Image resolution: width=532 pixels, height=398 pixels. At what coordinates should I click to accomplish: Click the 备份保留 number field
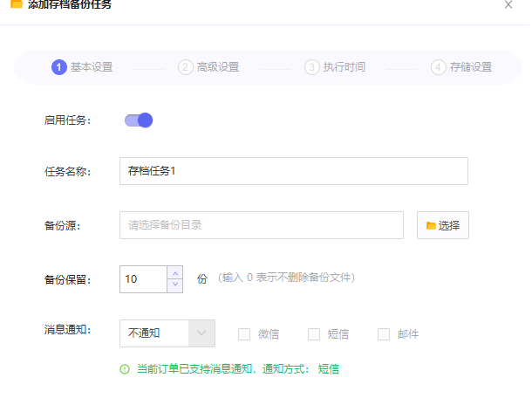click(144, 279)
